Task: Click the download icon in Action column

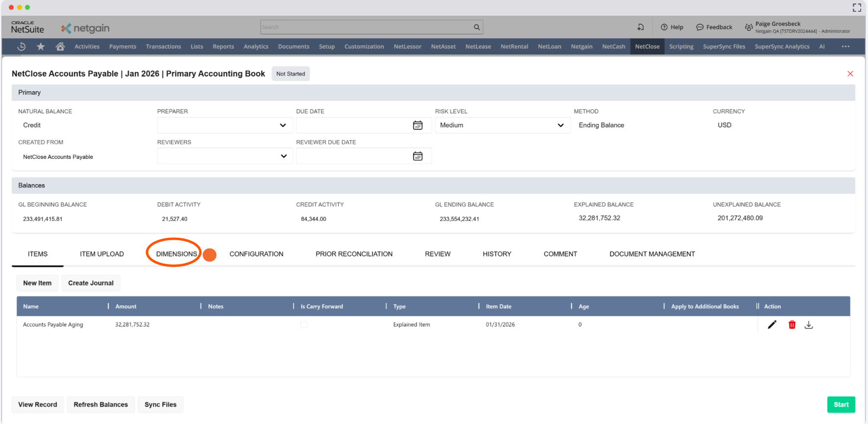Action: point(809,325)
